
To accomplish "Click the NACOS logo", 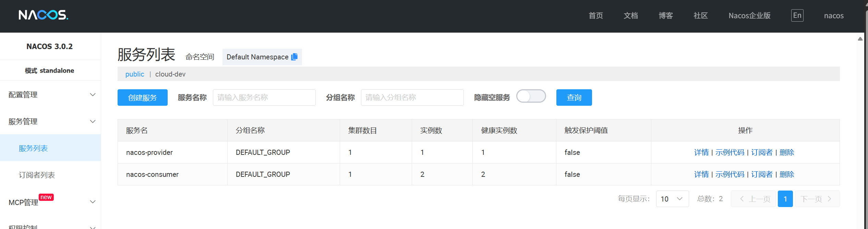I will tap(44, 15).
